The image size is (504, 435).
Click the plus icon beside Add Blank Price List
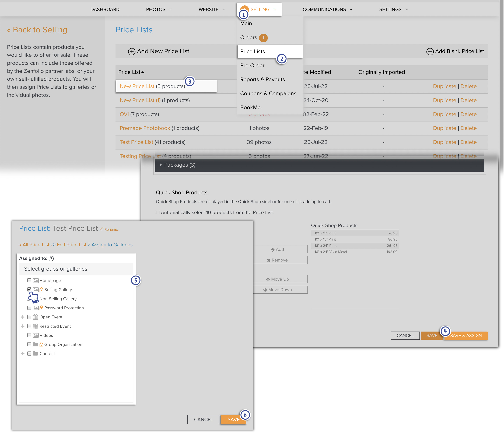pyautogui.click(x=430, y=52)
